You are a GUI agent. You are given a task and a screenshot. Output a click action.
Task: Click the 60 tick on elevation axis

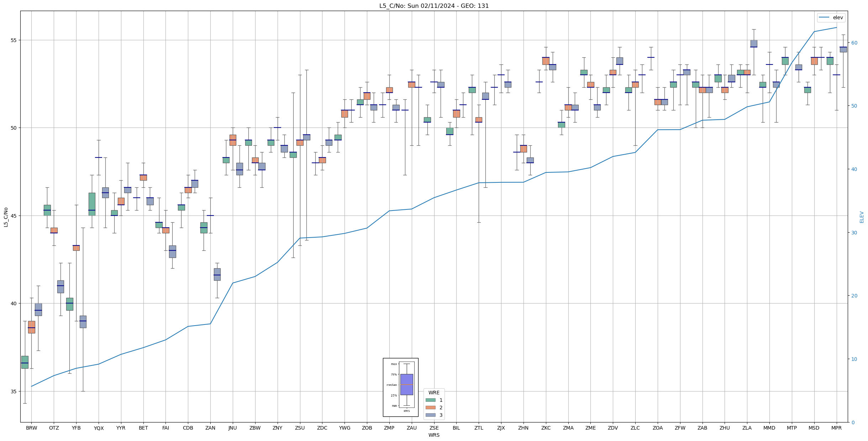click(854, 43)
